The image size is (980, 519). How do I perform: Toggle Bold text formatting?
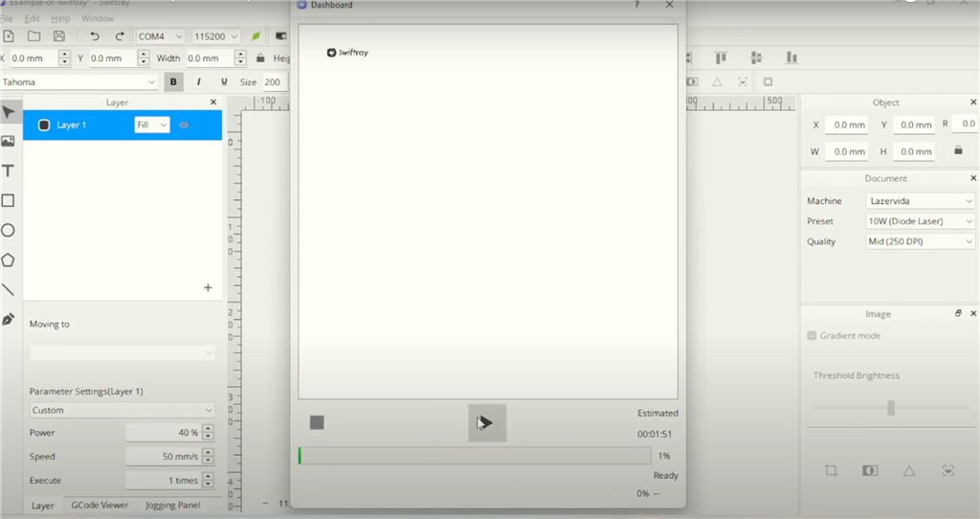click(x=173, y=82)
